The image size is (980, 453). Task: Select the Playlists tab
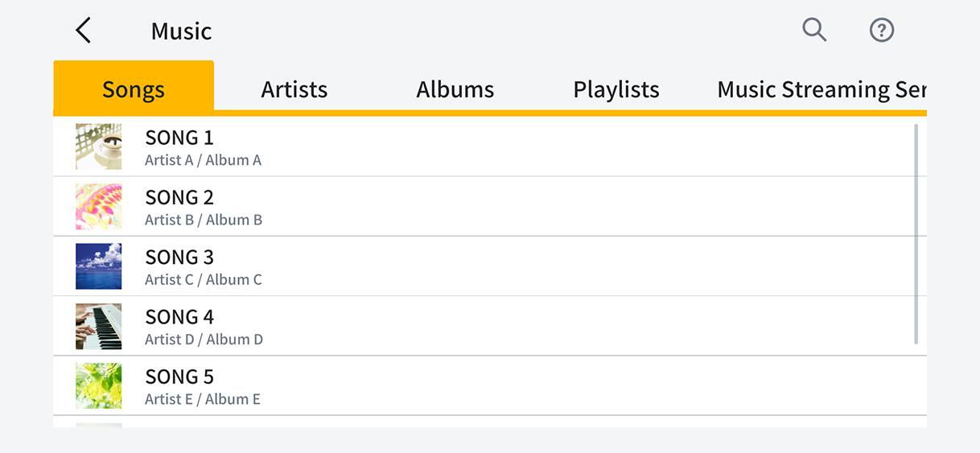coord(616,89)
